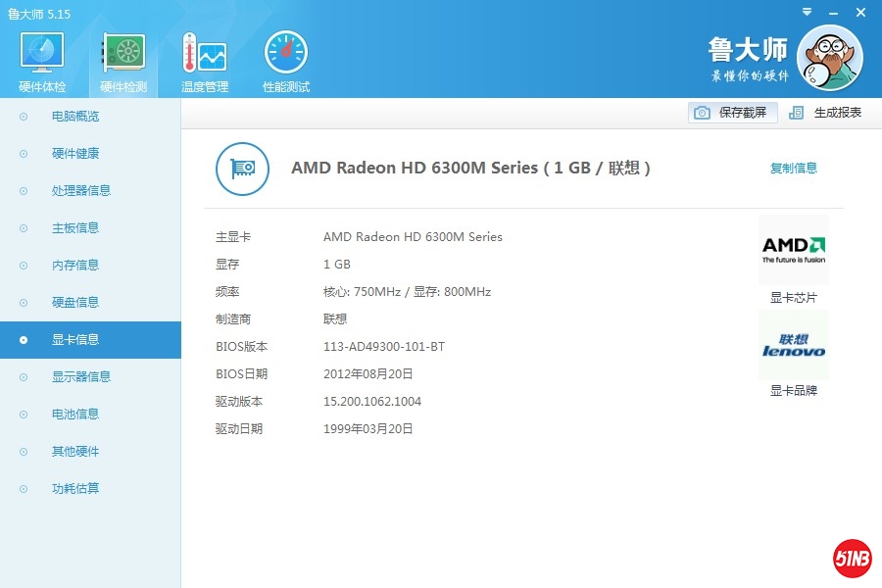Open 功耗估算 power estimate
The width and height of the screenshot is (882, 588).
[x=90, y=488]
